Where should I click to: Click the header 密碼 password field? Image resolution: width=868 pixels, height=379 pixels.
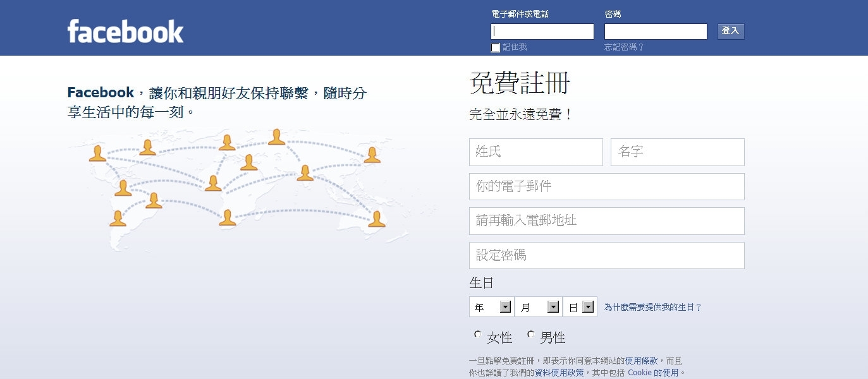[x=656, y=32]
